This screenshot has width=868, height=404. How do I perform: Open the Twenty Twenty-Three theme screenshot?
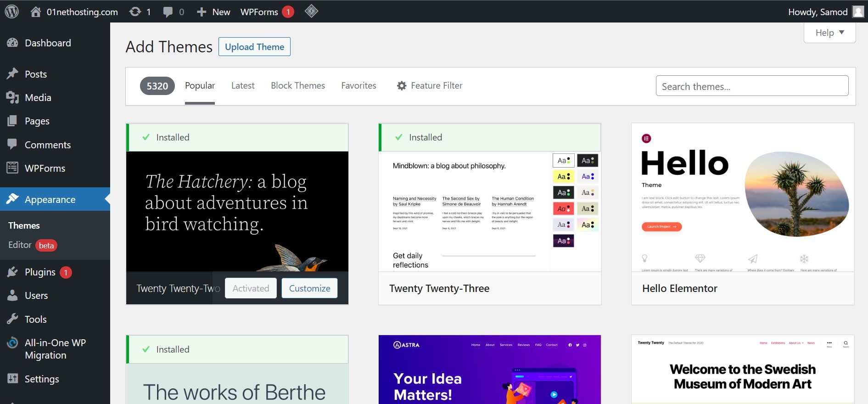pyautogui.click(x=490, y=211)
